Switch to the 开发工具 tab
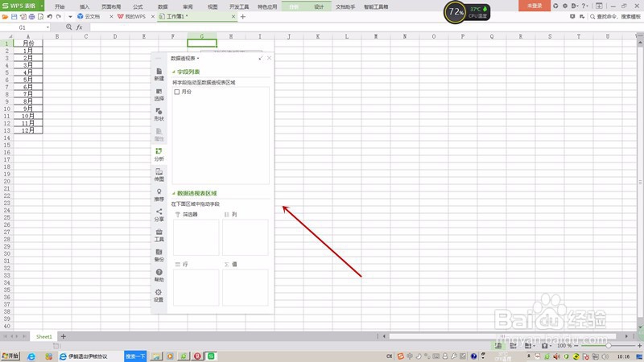 [239, 6]
